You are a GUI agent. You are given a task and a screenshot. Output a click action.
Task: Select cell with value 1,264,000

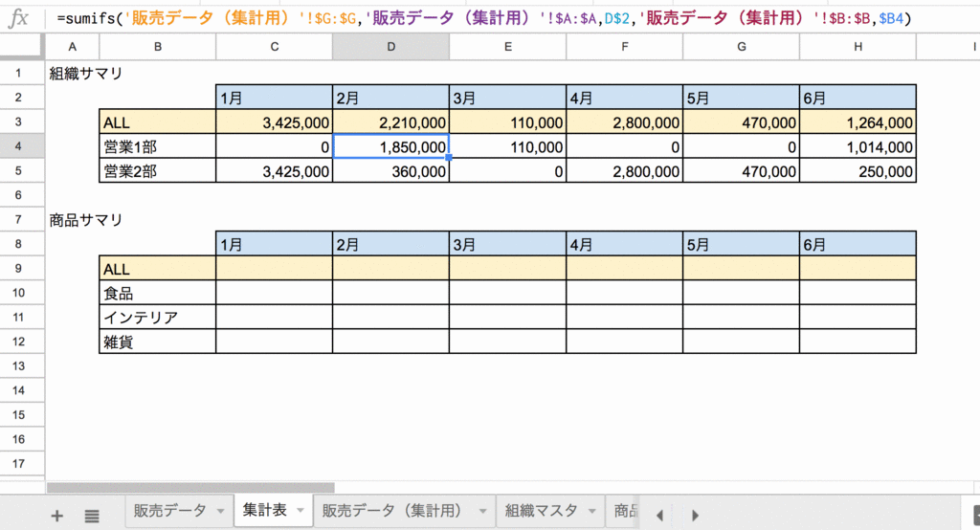click(858, 121)
